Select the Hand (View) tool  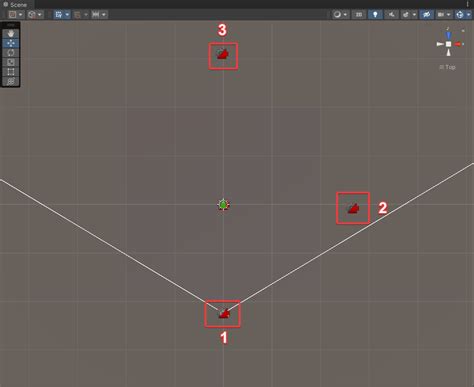pyautogui.click(x=11, y=33)
